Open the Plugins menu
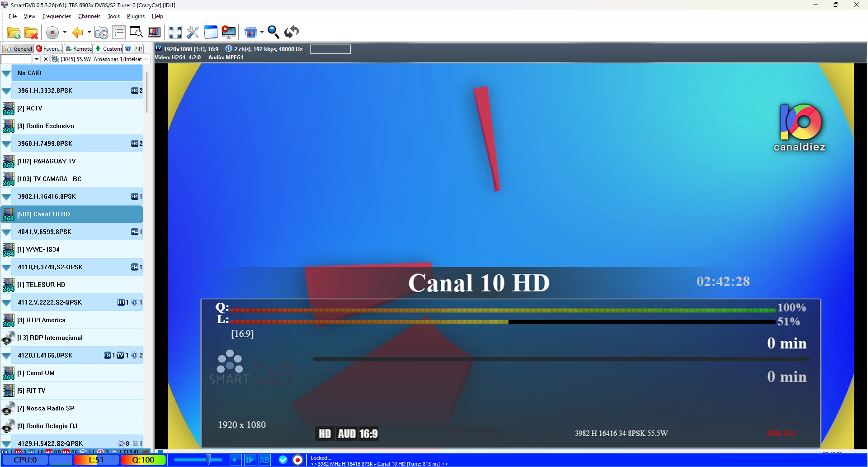Viewport: 868px width, 467px height. (x=136, y=16)
